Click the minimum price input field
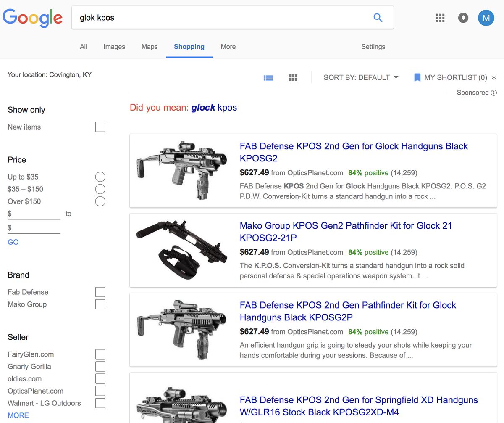 34,214
